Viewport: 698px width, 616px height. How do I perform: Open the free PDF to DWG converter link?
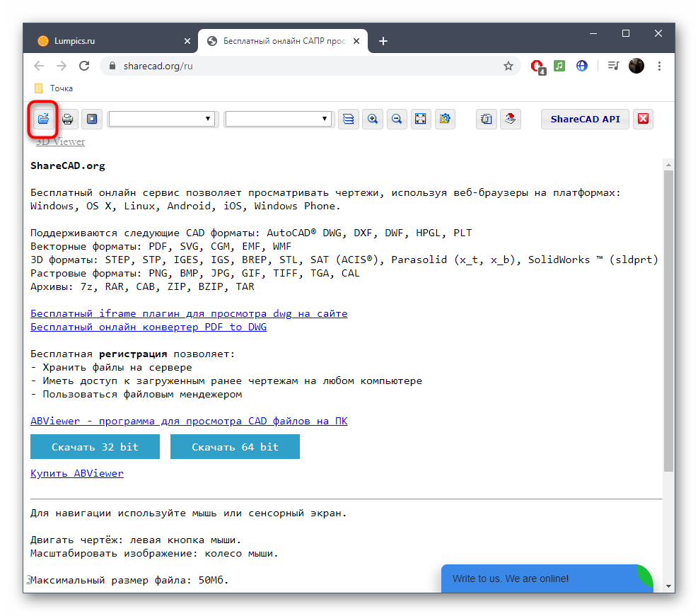click(x=149, y=327)
